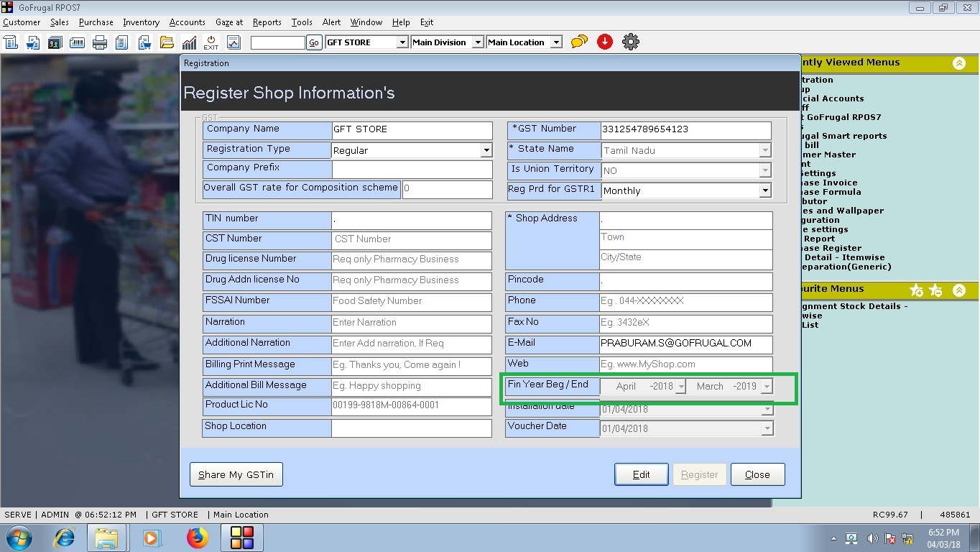
Task: Open the GFT STORE toolbar dropdown
Action: [402, 42]
